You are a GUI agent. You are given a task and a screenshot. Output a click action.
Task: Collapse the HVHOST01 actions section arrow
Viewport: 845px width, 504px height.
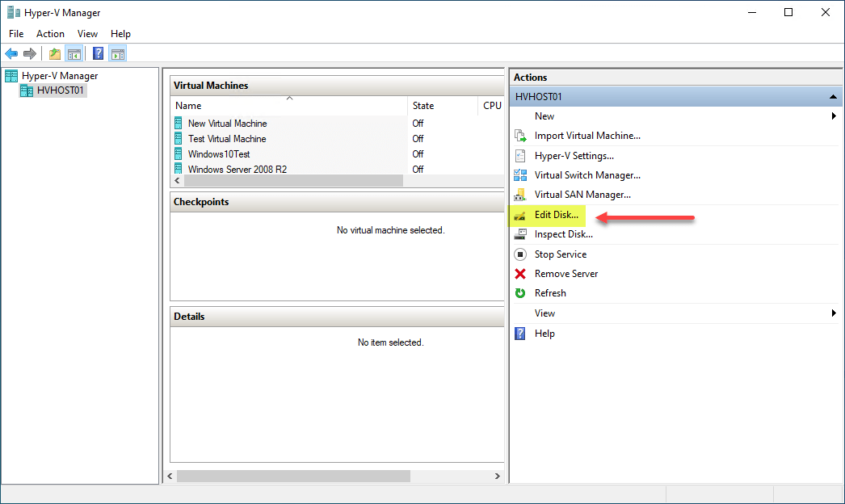click(x=833, y=96)
